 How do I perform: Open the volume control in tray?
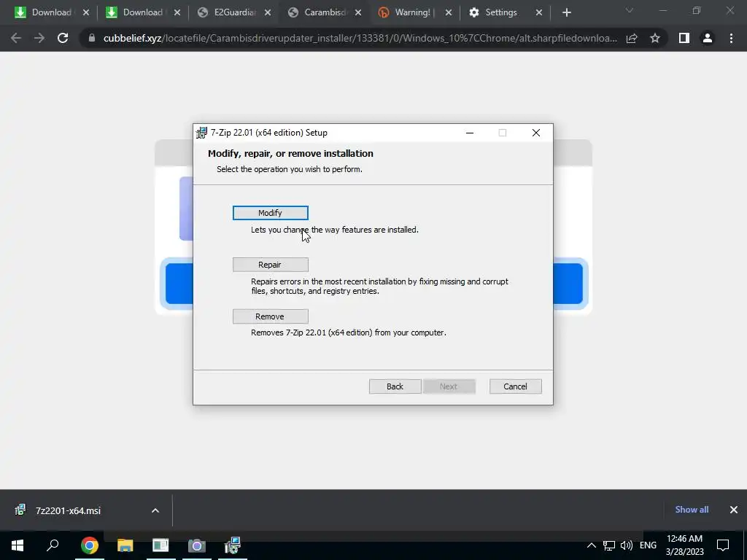tap(627, 545)
